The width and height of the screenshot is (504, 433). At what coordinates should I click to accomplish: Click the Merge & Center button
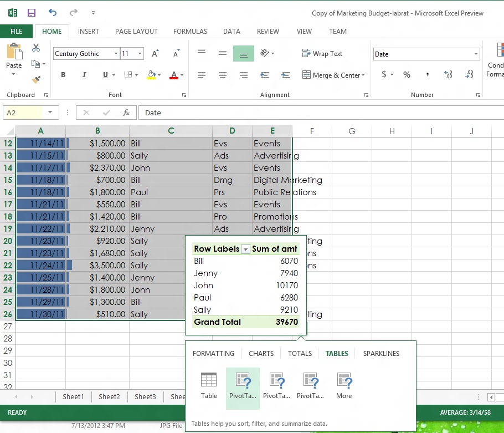333,74
